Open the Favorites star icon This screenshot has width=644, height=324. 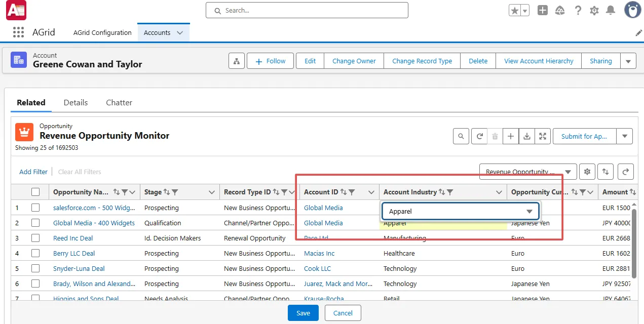pos(515,11)
